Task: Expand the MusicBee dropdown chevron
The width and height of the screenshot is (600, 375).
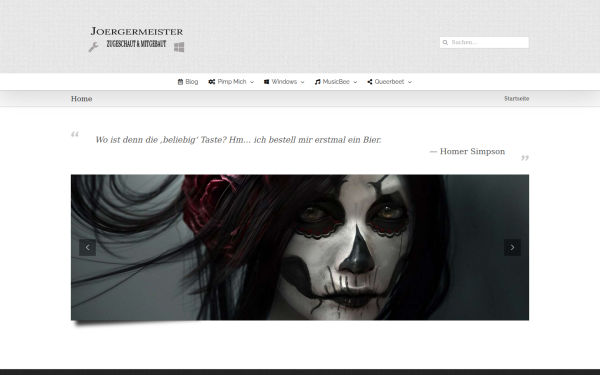Action: click(355, 82)
